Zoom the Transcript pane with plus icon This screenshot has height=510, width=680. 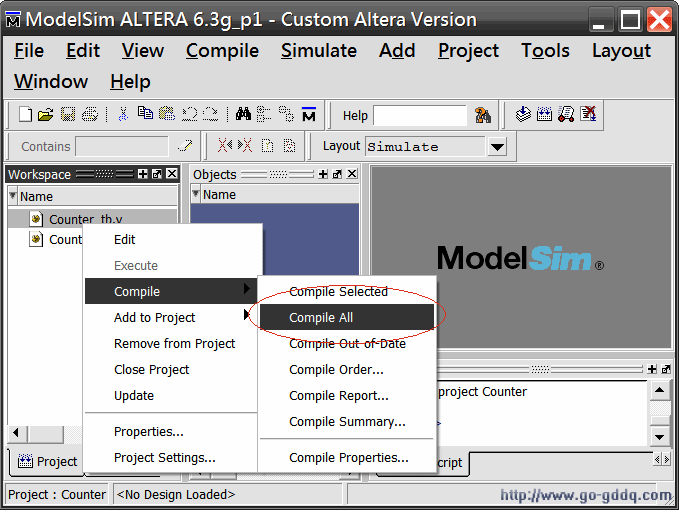(x=652, y=369)
